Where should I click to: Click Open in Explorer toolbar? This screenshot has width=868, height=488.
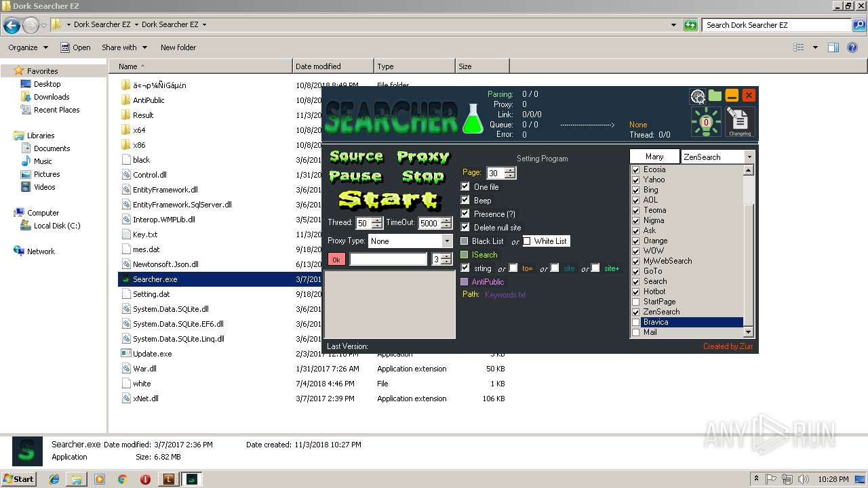75,47
